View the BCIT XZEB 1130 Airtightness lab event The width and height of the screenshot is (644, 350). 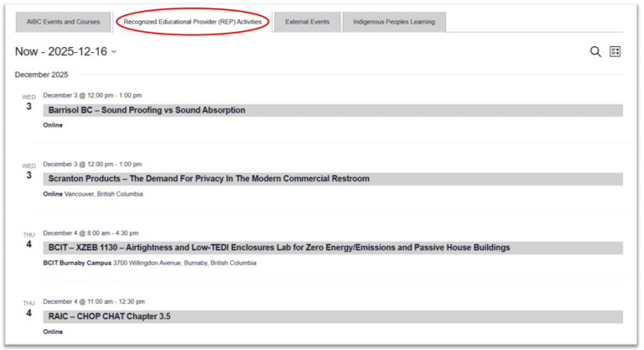pos(278,248)
